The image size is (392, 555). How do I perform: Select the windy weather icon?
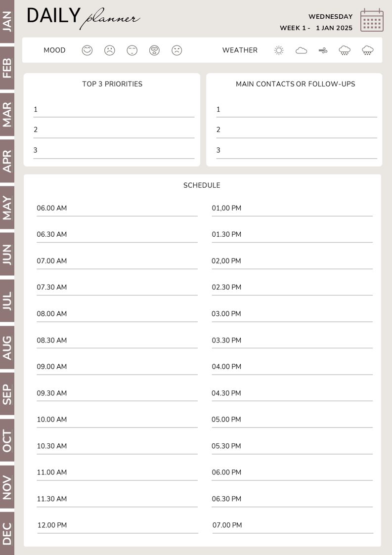[323, 50]
